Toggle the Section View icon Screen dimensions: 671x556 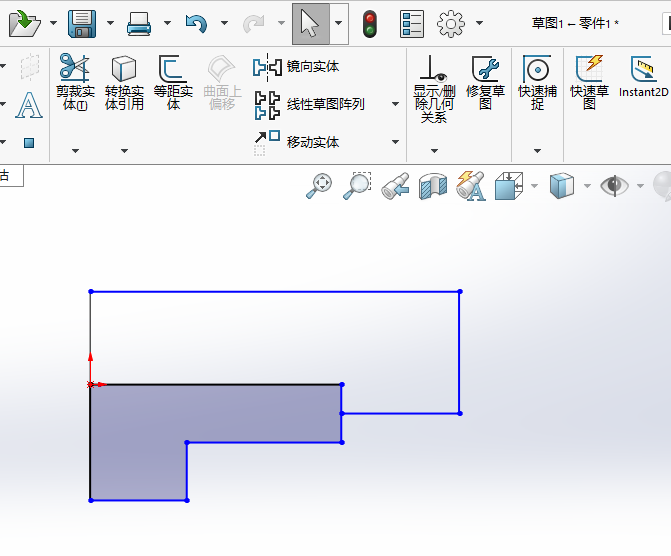433,186
